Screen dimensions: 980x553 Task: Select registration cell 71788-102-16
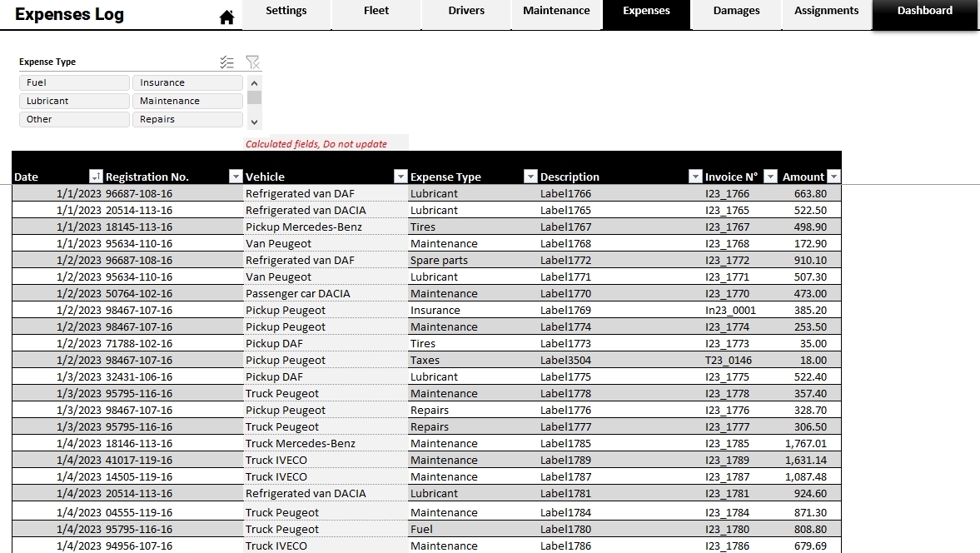pyautogui.click(x=173, y=343)
